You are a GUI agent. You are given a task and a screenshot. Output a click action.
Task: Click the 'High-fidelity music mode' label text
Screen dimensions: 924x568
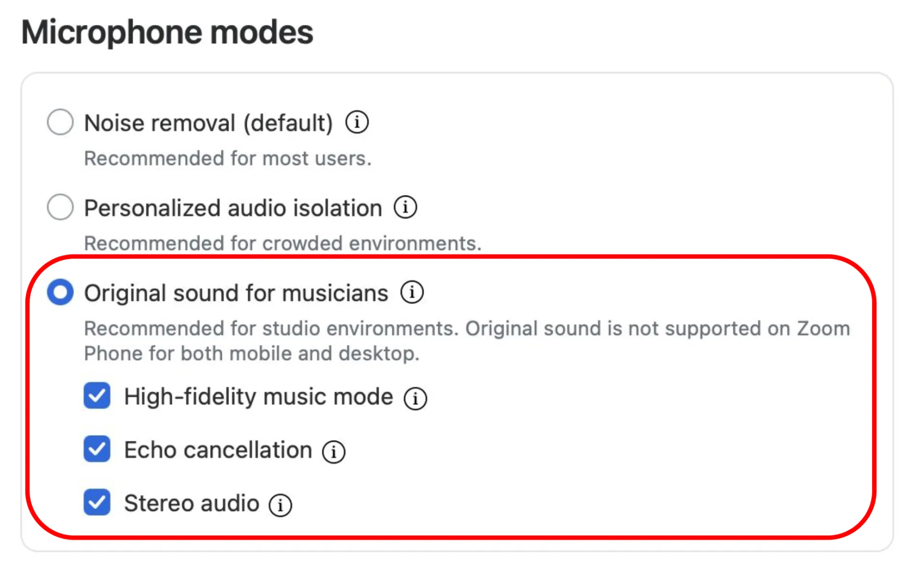point(258,397)
